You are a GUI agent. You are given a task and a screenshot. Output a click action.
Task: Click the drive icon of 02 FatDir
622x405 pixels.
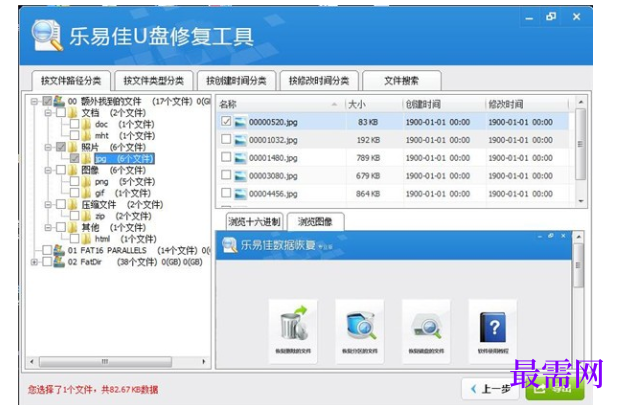point(59,262)
